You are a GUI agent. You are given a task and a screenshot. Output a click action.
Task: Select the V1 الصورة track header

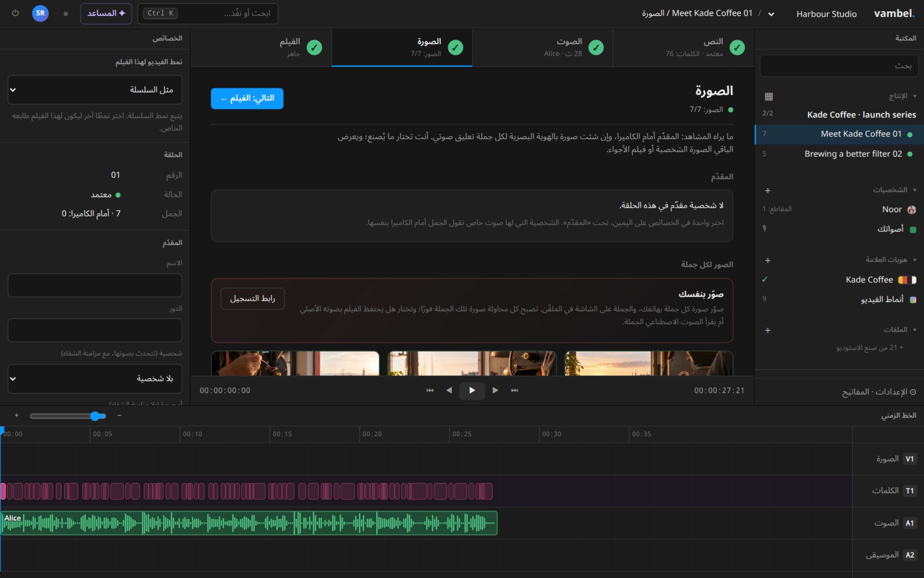[889, 459]
